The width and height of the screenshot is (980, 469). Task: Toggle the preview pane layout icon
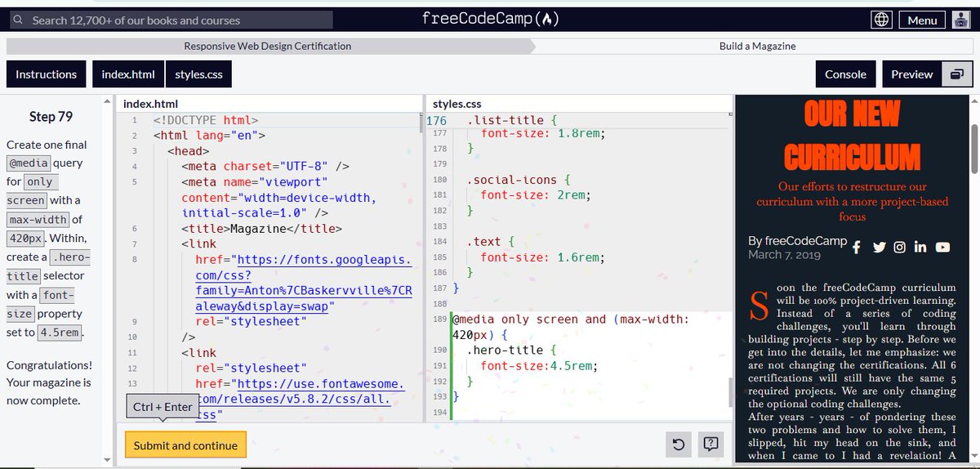[x=956, y=74]
